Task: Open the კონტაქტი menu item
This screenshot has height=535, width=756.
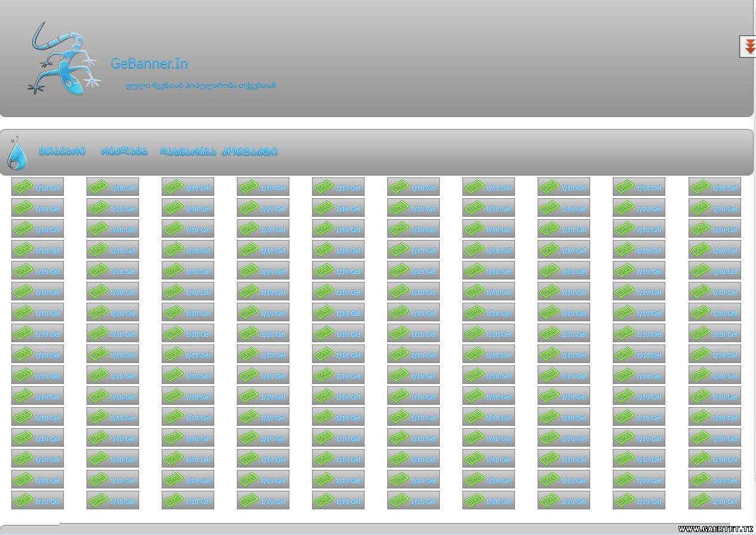Action: click(249, 152)
